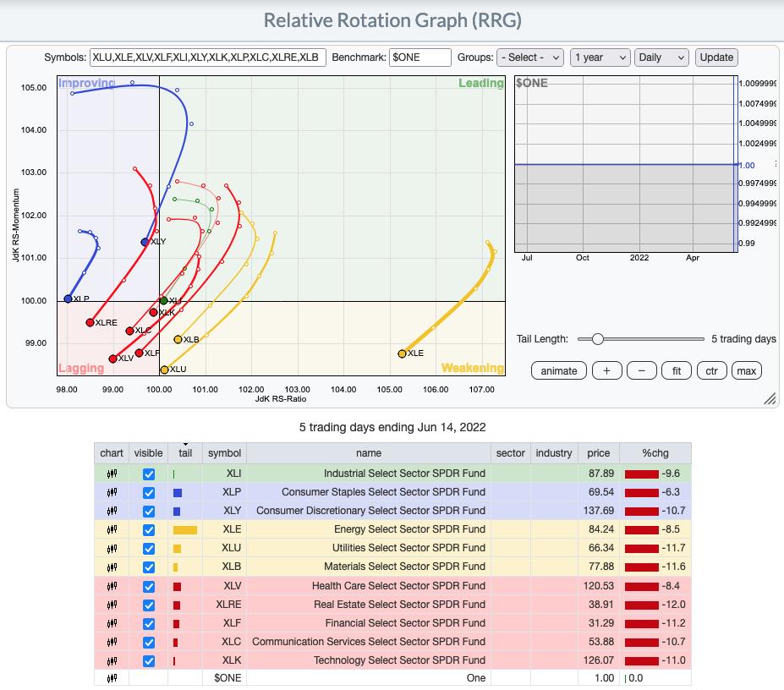The height and width of the screenshot is (690, 784).
Task: Click the XLF data point on graph
Action: (x=139, y=353)
